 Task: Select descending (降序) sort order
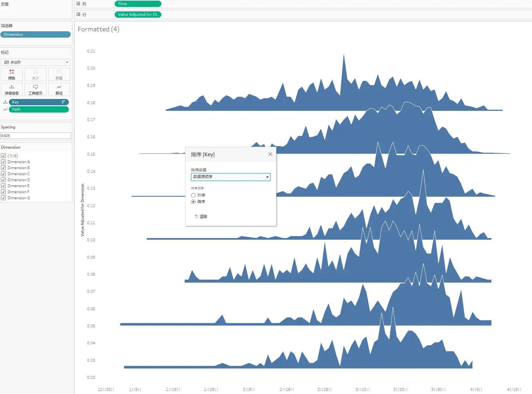pyautogui.click(x=193, y=202)
